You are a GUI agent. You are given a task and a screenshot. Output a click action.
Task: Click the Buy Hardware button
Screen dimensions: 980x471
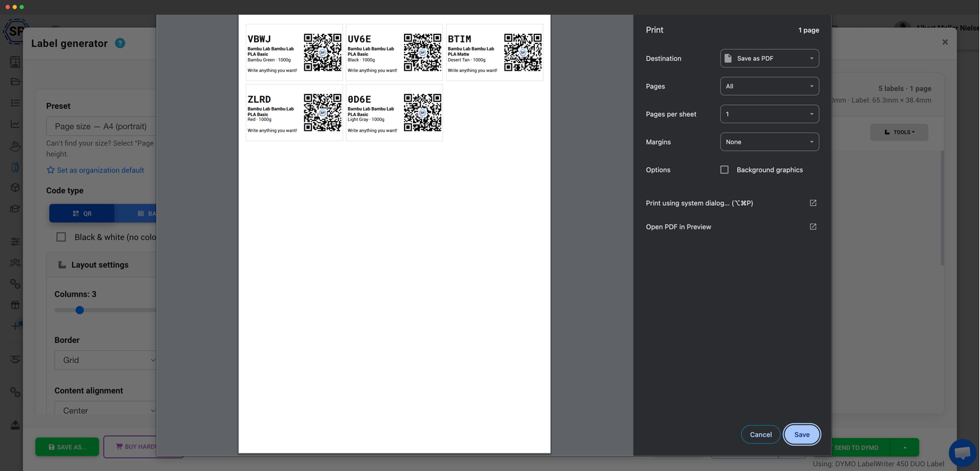click(131, 447)
